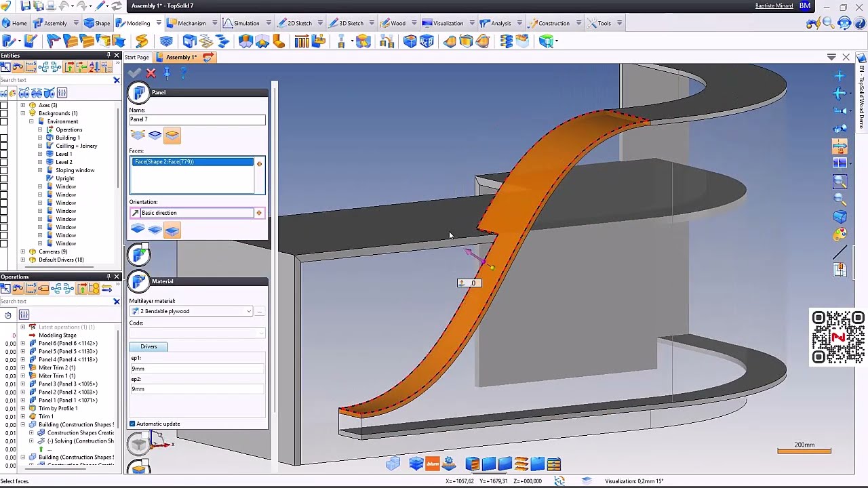Toggle visibility checkbox for Upright
Screen dimensions: 868x488
(x=3, y=178)
